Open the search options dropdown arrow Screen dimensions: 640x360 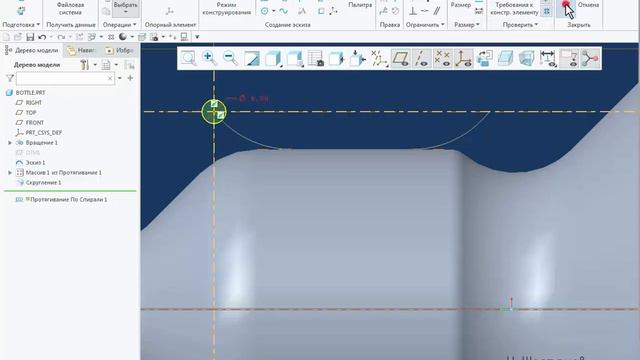[x=120, y=78]
